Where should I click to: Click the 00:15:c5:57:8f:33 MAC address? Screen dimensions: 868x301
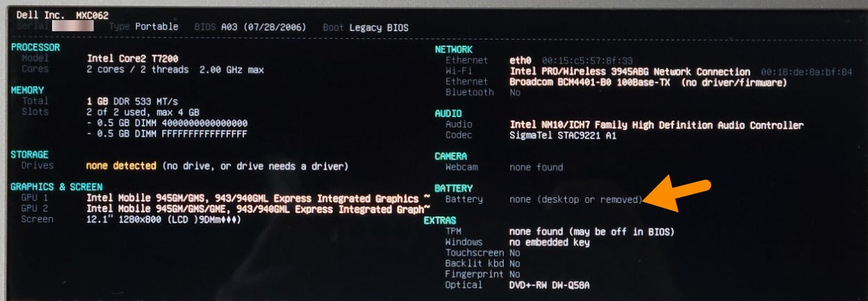pyautogui.click(x=587, y=61)
